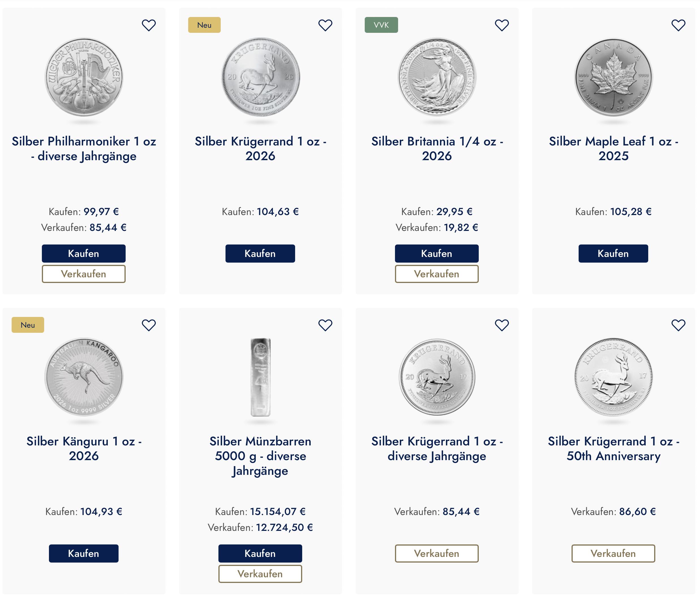Buy the Silber Maple Leaf 2025

[613, 253]
